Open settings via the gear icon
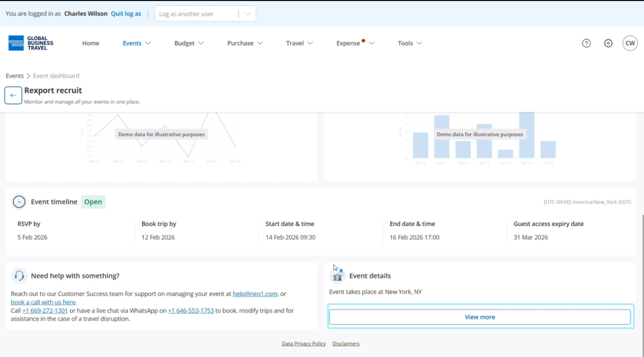644x357 pixels. click(x=608, y=43)
